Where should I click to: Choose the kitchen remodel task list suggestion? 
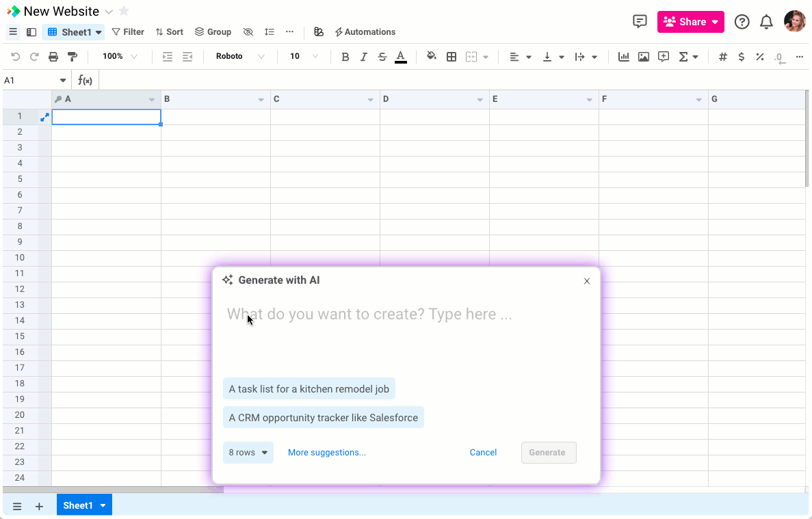tap(309, 388)
